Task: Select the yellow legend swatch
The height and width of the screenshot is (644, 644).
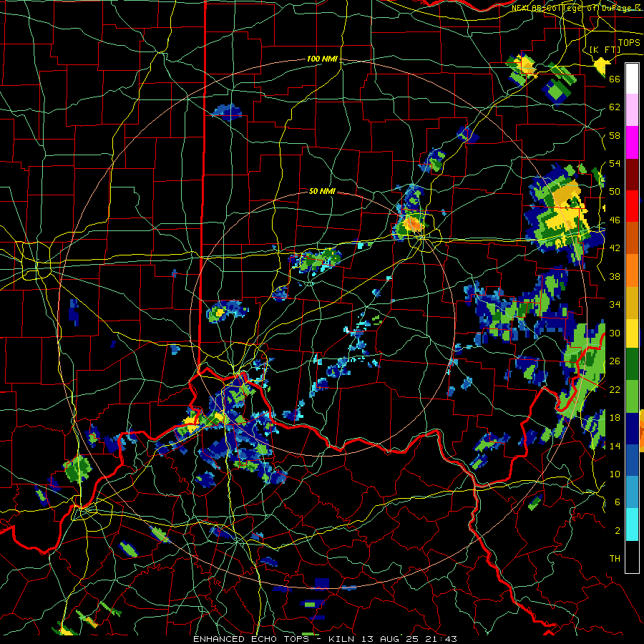Action: tap(632, 333)
